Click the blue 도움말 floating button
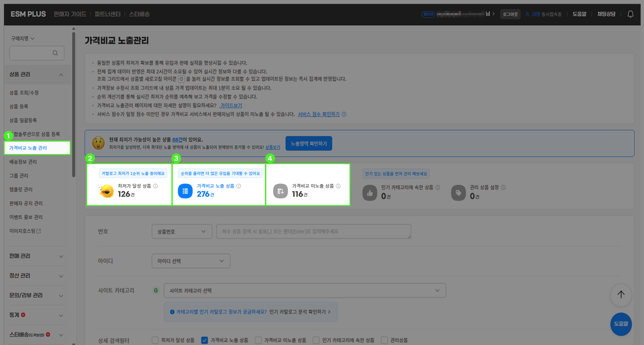The image size is (644, 345). tap(621, 324)
